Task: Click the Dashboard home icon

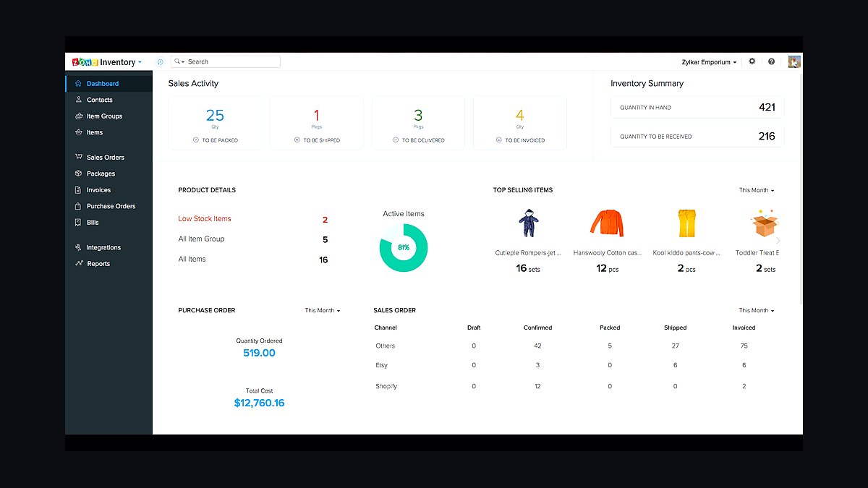Action: 79,83
